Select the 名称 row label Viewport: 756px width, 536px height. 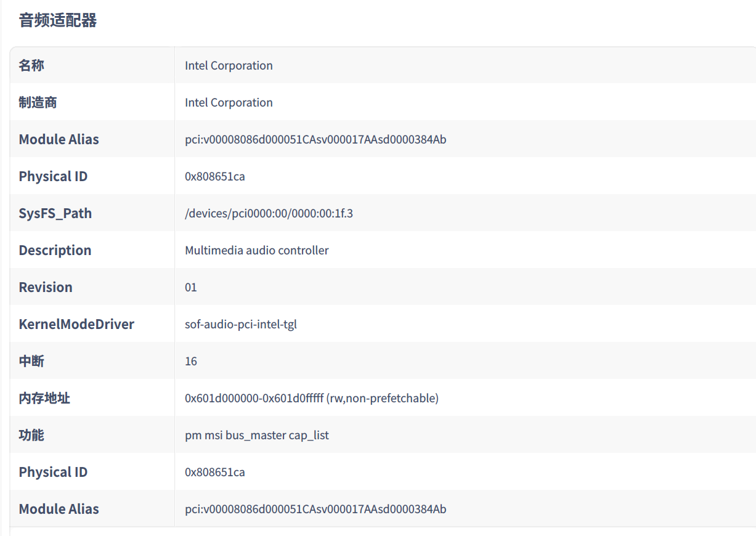[31, 65]
